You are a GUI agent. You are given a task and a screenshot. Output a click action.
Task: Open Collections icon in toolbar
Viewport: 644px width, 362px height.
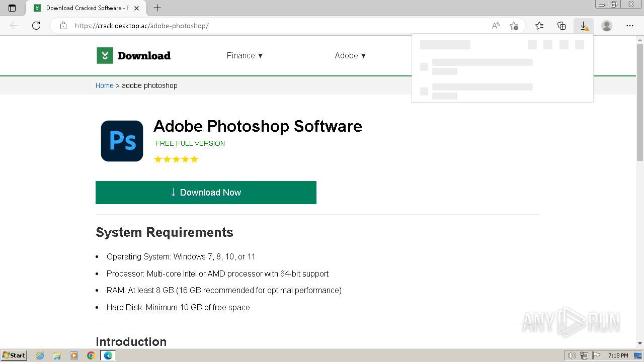point(561,26)
